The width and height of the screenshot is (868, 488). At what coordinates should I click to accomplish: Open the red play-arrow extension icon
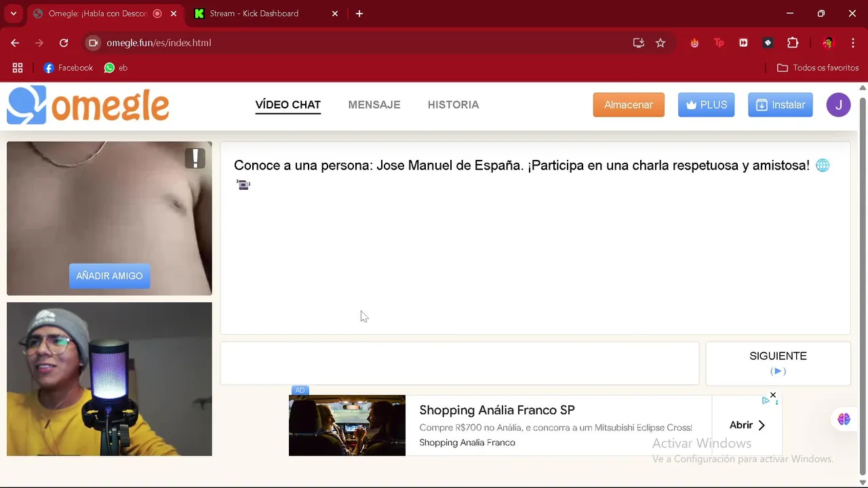[743, 43]
